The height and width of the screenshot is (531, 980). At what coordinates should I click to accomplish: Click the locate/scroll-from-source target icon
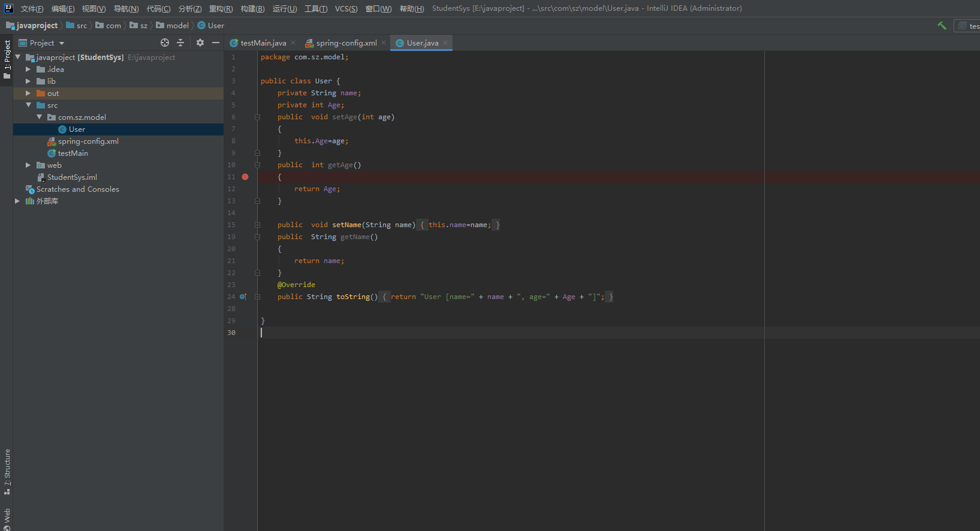point(165,43)
